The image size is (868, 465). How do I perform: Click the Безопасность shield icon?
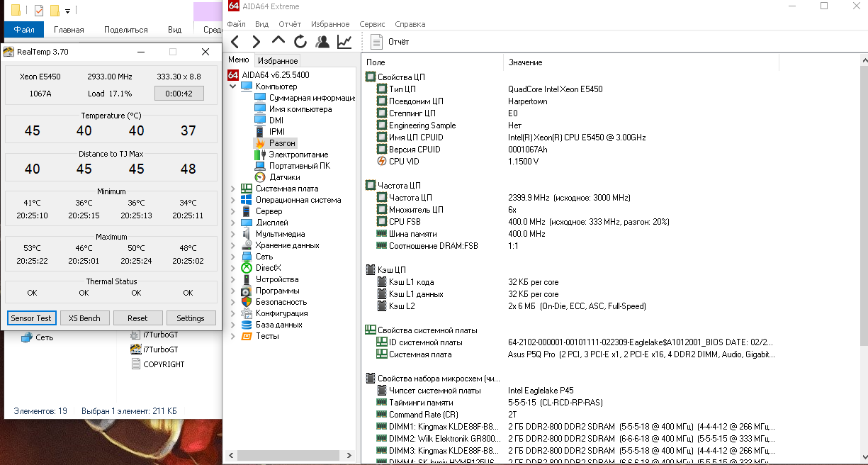coord(247,302)
